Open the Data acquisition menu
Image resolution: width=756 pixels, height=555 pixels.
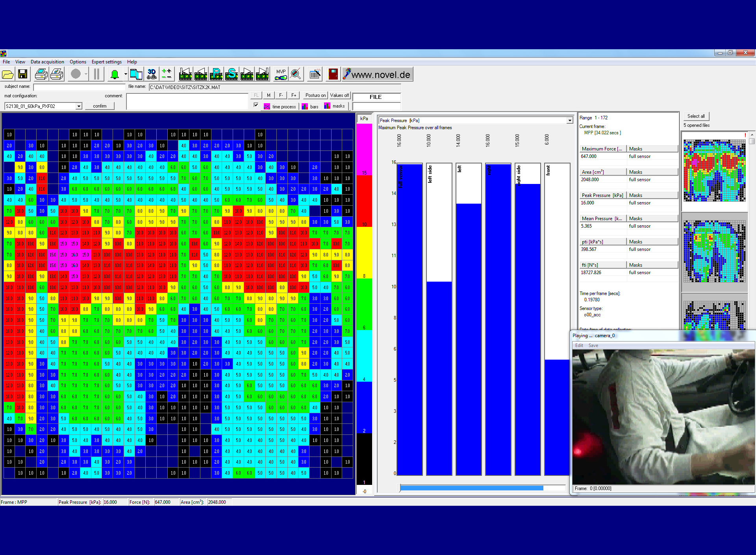point(47,62)
